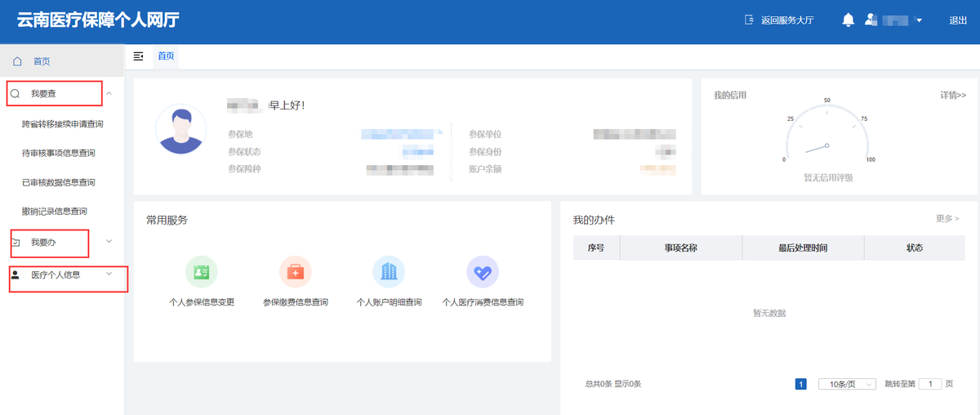Click the 退出 logout button
The width and height of the screenshot is (980, 415).
(x=958, y=20)
